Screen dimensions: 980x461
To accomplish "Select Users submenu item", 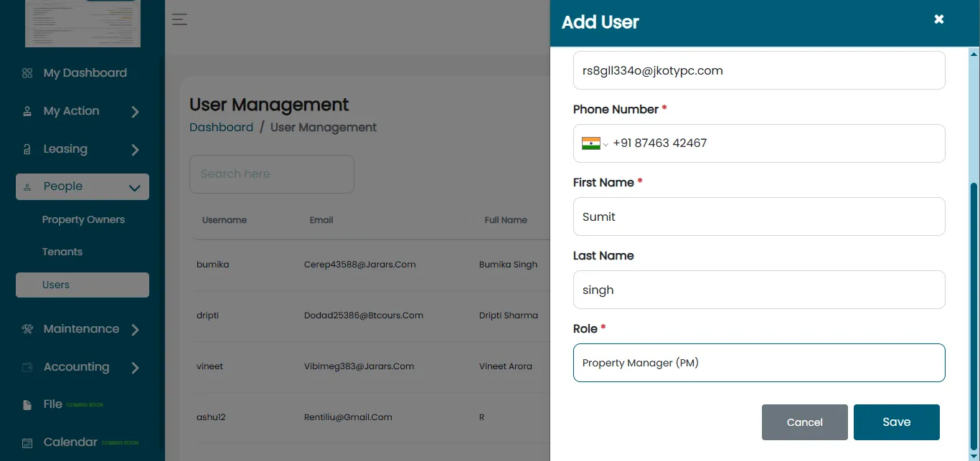I will click(x=83, y=285).
